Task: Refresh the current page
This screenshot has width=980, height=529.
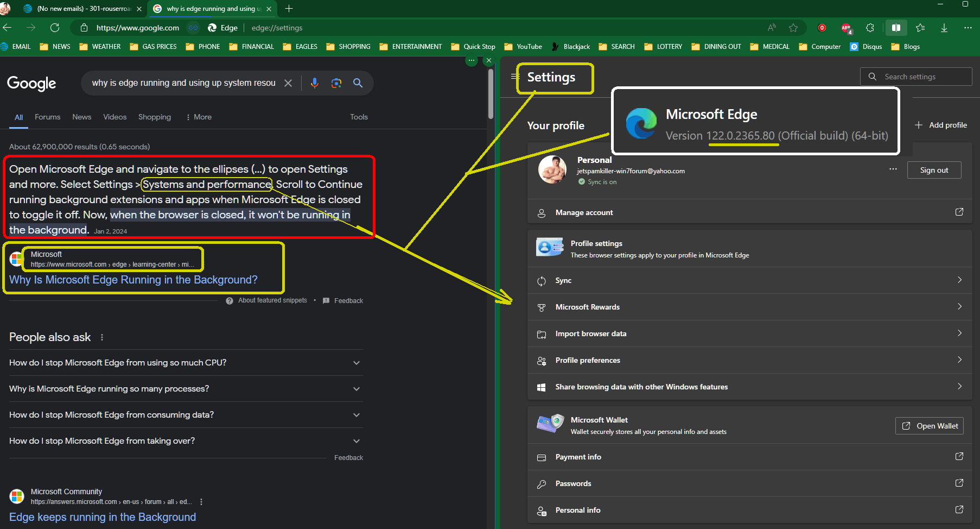Action: 55,28
